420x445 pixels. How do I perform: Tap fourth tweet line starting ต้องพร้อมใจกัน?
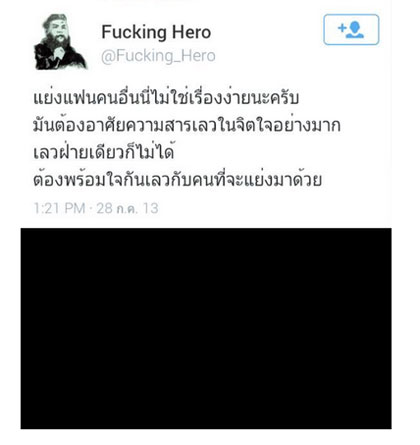(178, 180)
